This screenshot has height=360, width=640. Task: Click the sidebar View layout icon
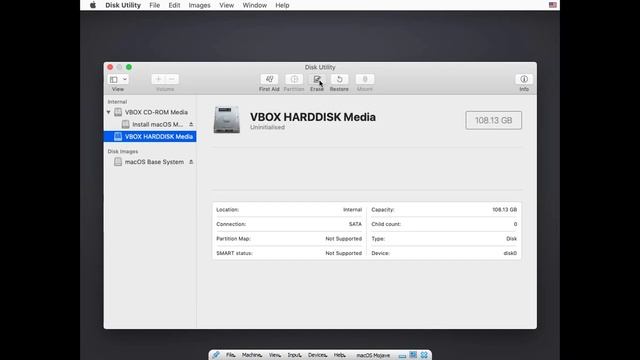click(x=114, y=80)
